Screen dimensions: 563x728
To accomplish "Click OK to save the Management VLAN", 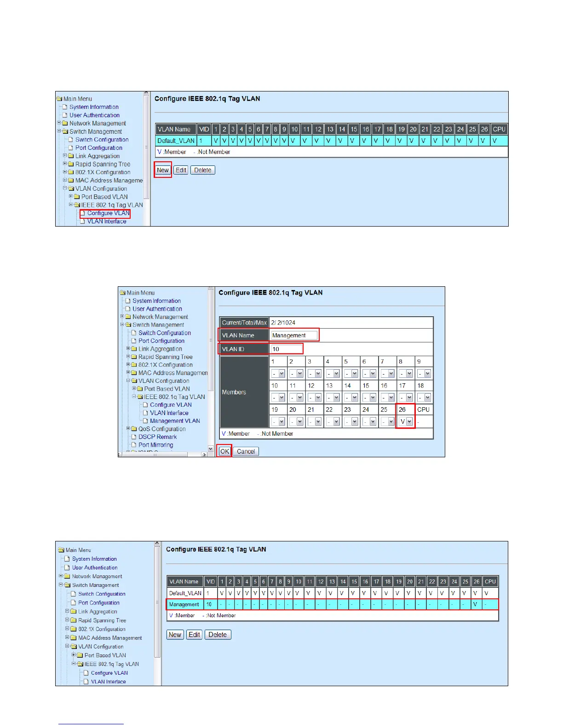I will 224,451.
